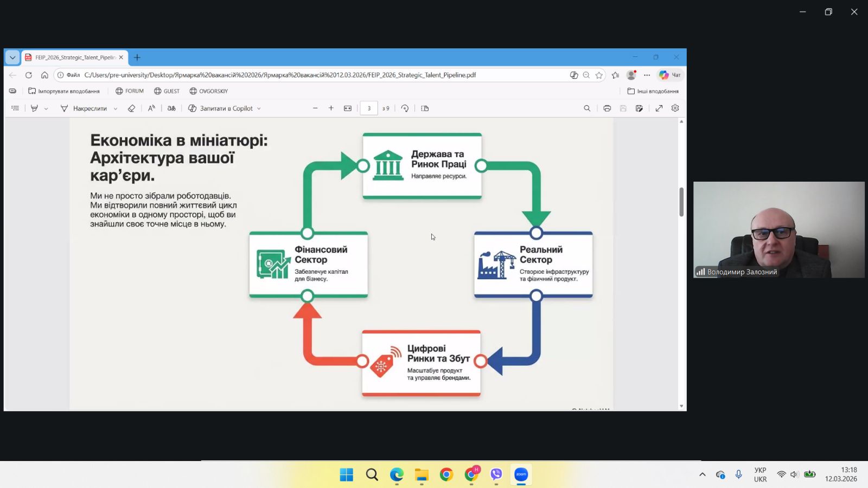Toggle the table of contents sidebar
This screenshot has width=868, height=488.
pos(15,108)
